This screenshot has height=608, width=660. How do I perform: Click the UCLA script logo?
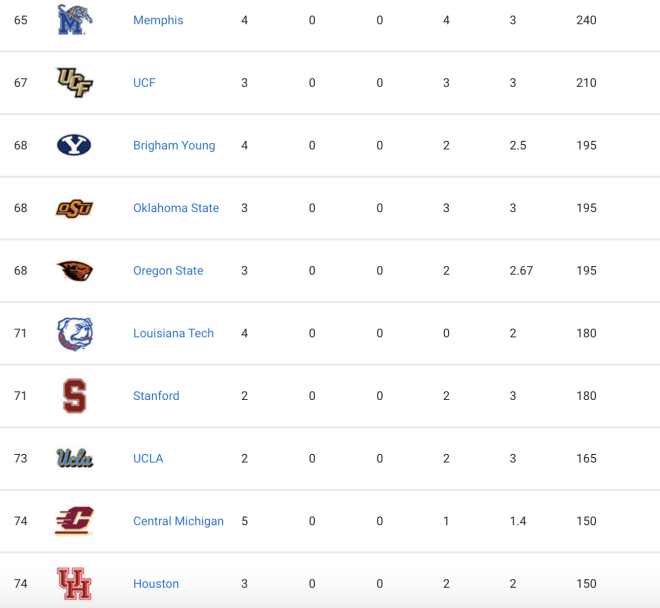coord(75,458)
